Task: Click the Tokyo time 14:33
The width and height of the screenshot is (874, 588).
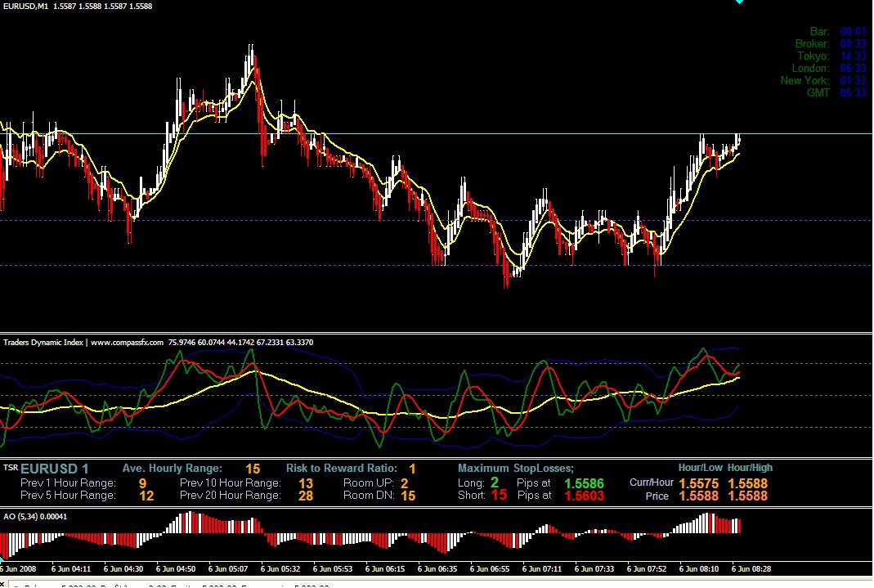Action: point(853,56)
